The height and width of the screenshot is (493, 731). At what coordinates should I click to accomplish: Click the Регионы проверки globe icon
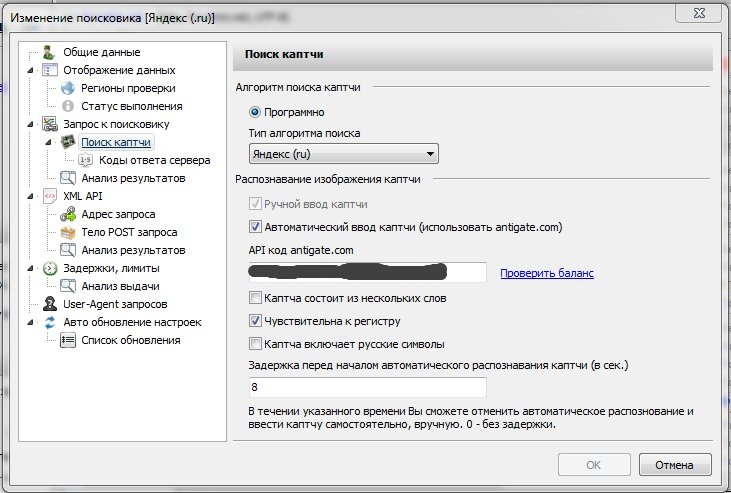pyautogui.click(x=68, y=88)
